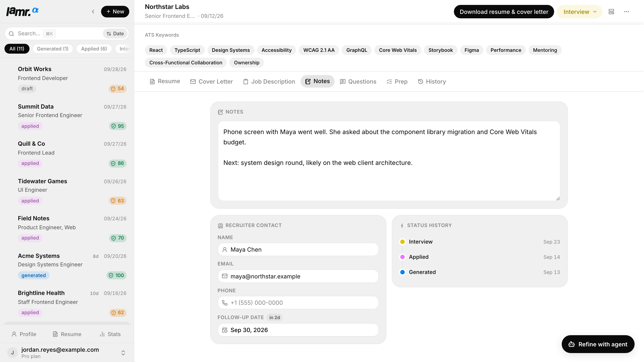Click the TypeScript keyword chip
This screenshot has width=644, height=362.
coord(187,50)
